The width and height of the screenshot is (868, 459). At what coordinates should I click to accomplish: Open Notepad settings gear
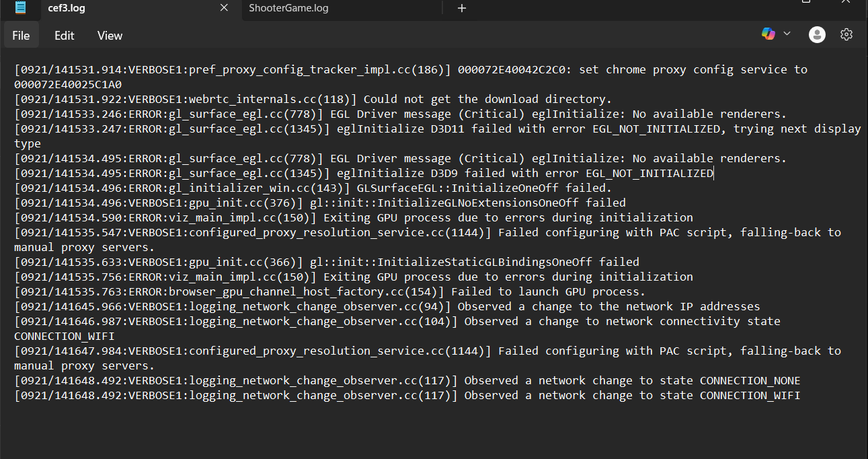coord(846,34)
